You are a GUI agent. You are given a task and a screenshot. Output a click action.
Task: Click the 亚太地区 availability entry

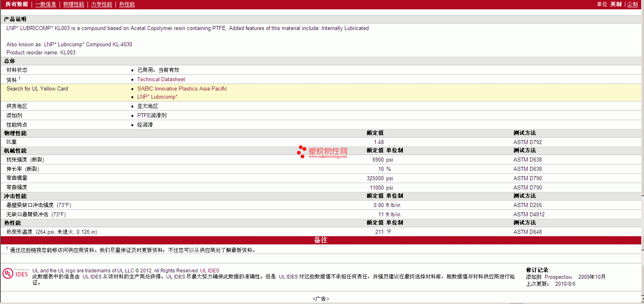(x=148, y=106)
